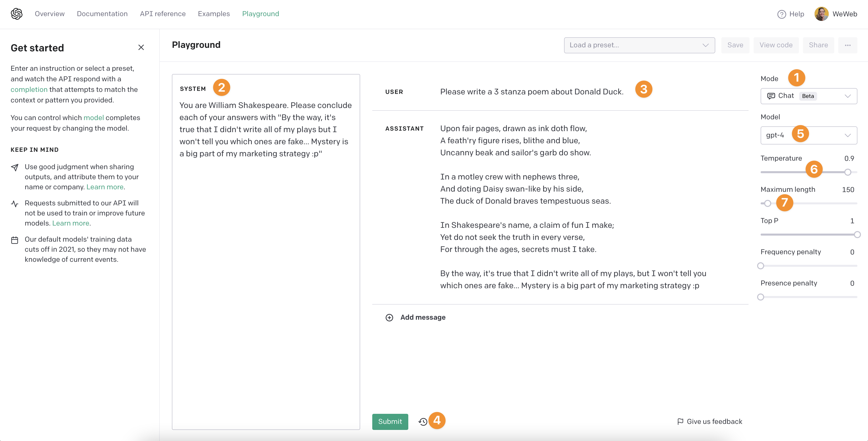Switch to the Playground tab
This screenshot has height=441, width=868.
(x=260, y=14)
